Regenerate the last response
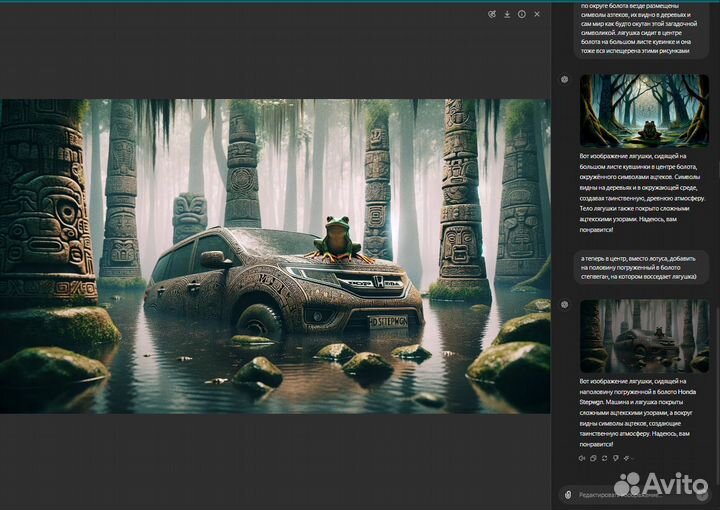The height and width of the screenshot is (510, 720). [604, 457]
